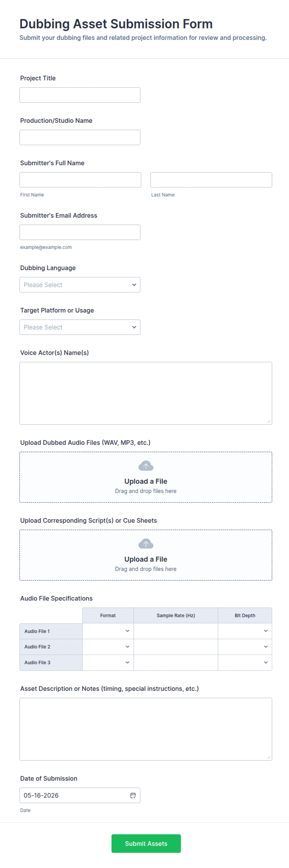
Task: Expand the Format dropdown for Audio File 3
Action: click(108, 662)
